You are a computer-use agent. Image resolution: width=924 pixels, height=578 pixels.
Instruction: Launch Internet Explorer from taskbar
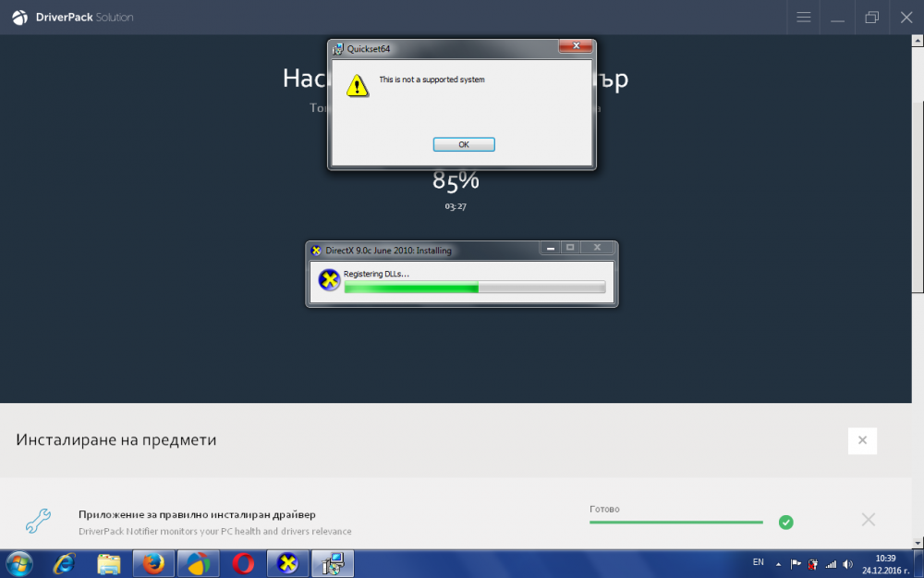coord(65,564)
